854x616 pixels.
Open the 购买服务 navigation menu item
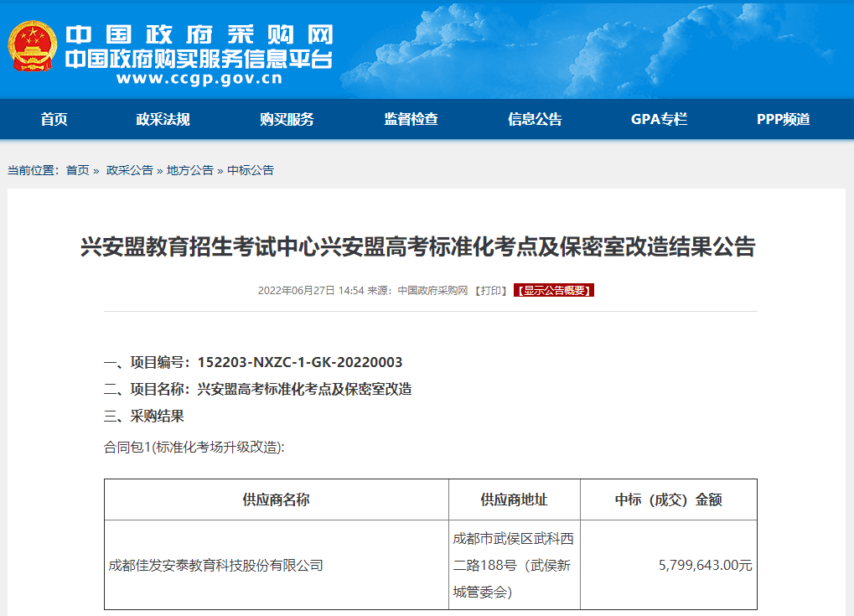click(287, 119)
